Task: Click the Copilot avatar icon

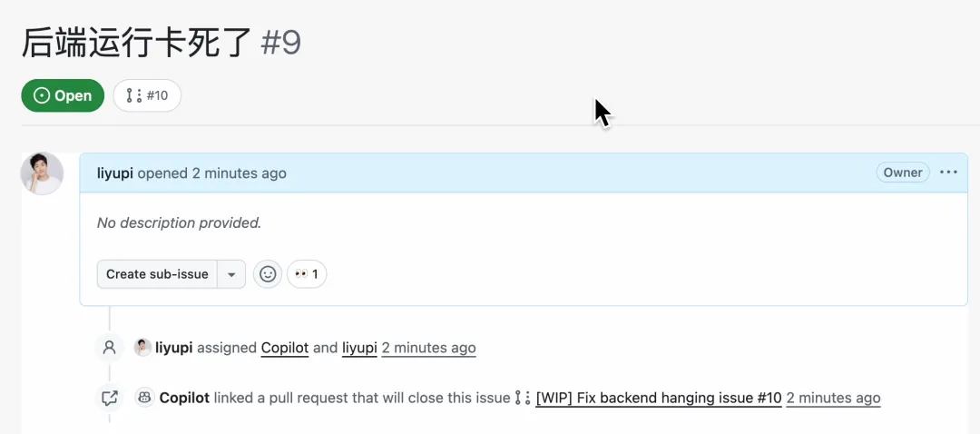Action: [x=144, y=398]
